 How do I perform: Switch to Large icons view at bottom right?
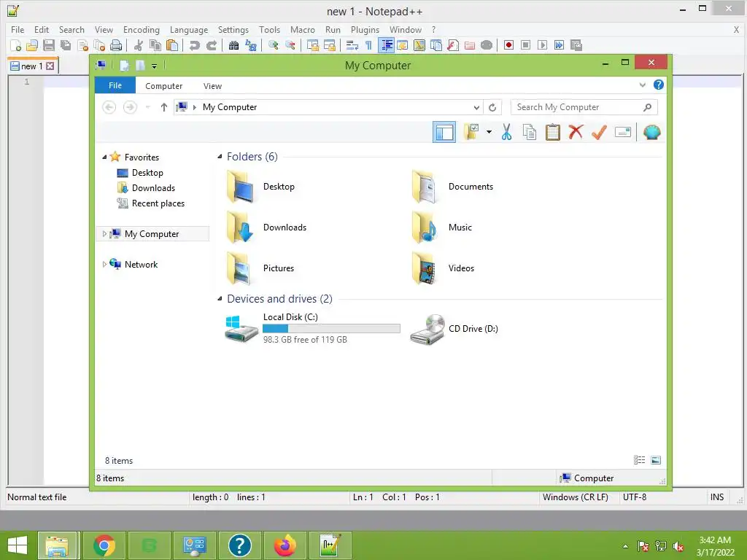pyautogui.click(x=656, y=460)
